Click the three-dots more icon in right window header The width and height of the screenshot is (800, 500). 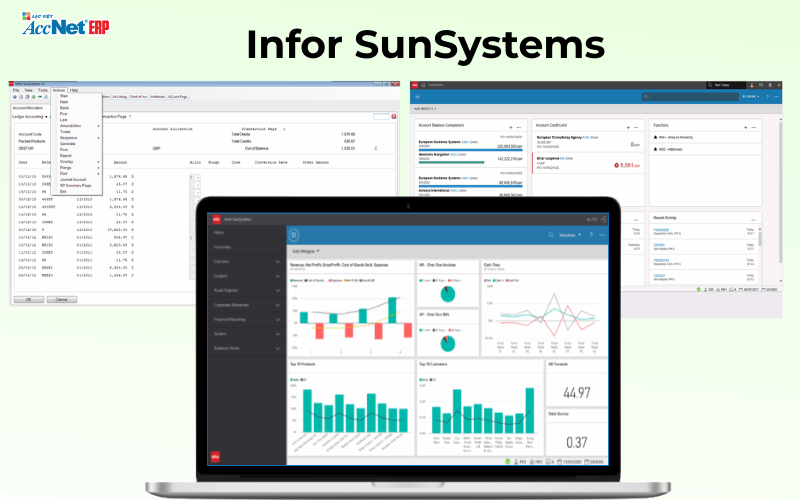click(777, 96)
